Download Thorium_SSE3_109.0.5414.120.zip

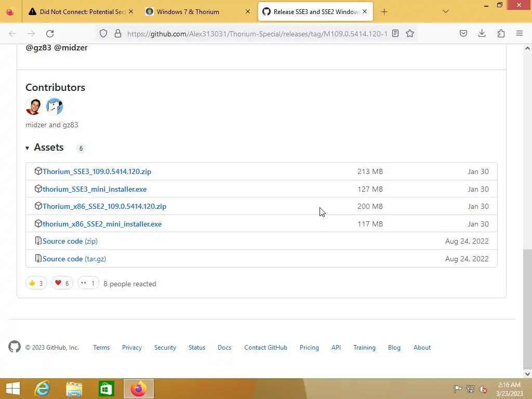(97, 171)
